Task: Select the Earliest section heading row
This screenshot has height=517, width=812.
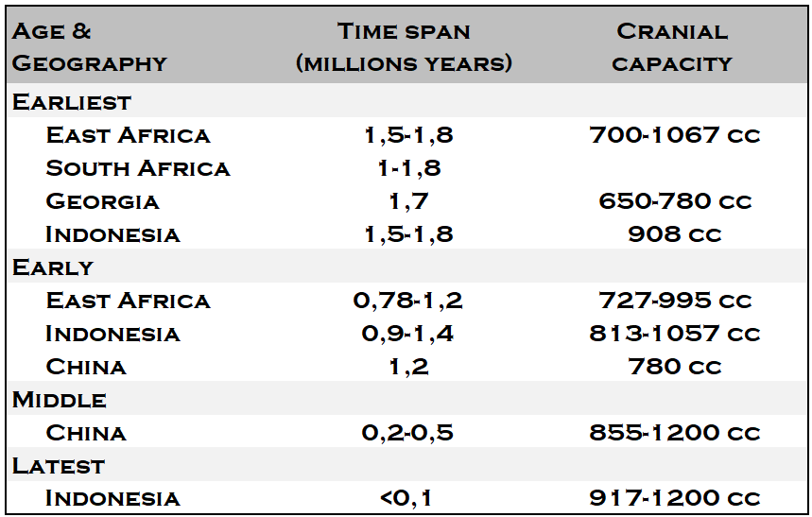Action: pos(72,102)
